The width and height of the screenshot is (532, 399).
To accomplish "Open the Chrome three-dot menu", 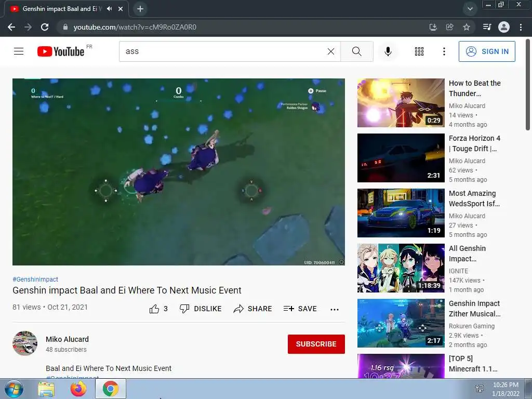I will point(521,27).
